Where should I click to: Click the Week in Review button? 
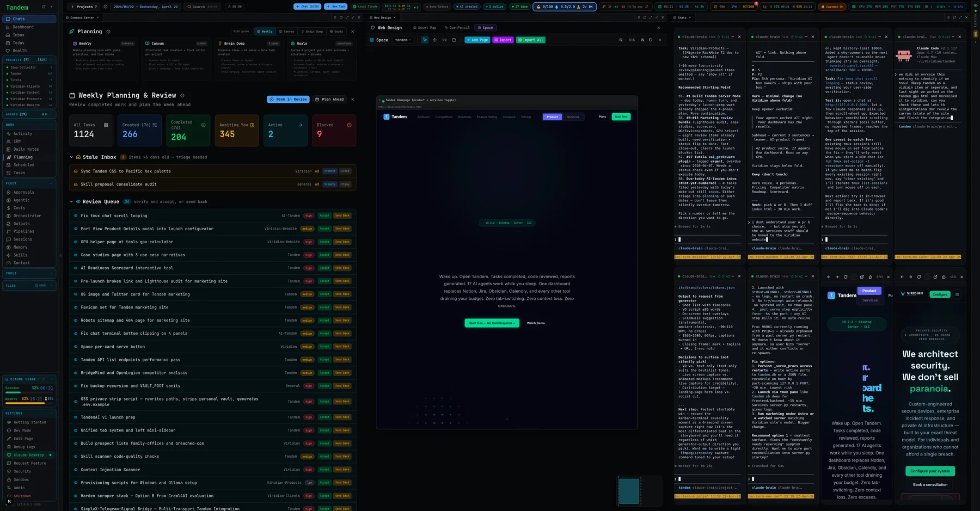click(289, 100)
